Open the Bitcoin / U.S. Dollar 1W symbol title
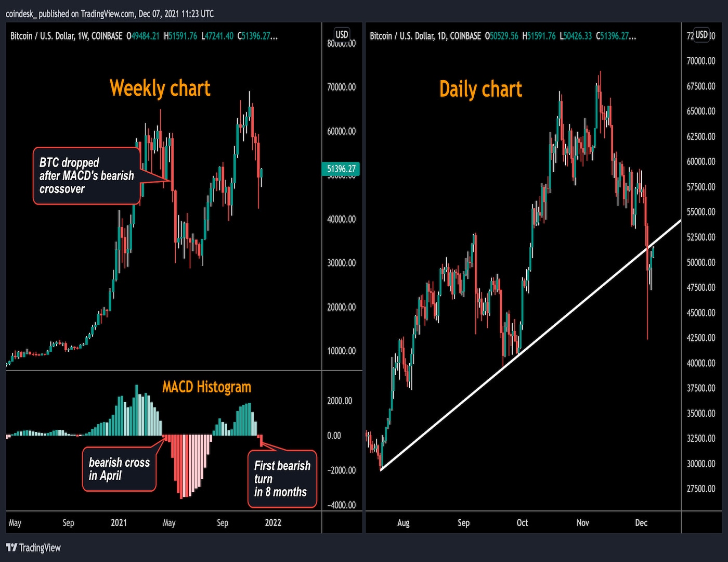728x562 pixels. point(66,36)
